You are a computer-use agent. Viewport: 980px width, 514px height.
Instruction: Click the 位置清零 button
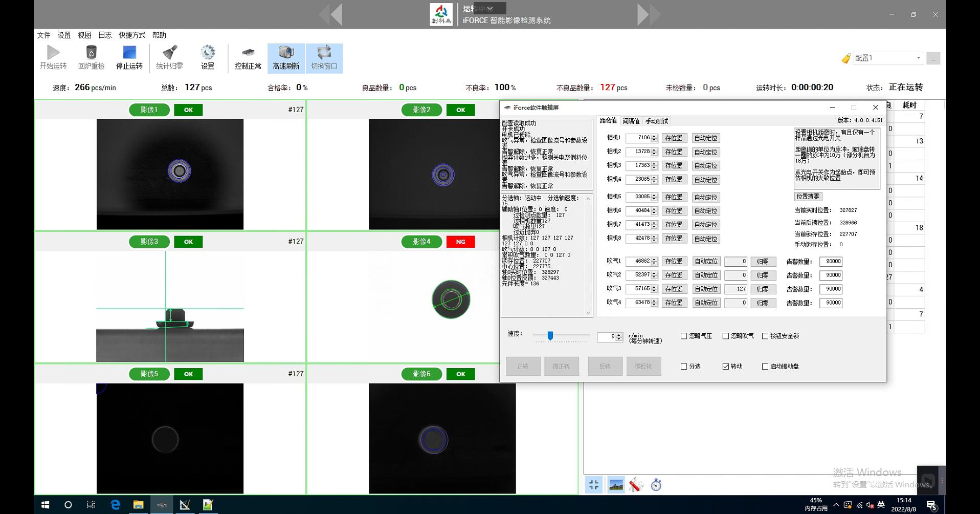[808, 197]
